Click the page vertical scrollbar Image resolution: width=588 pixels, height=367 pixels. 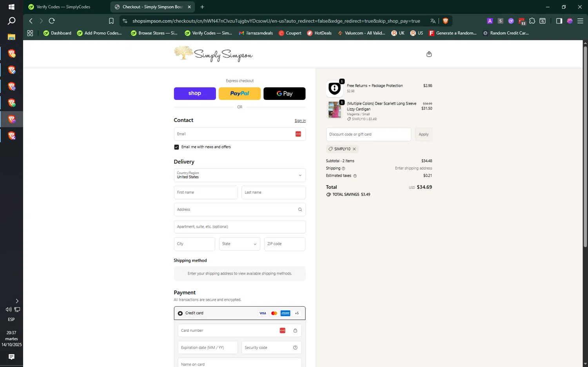585,147
